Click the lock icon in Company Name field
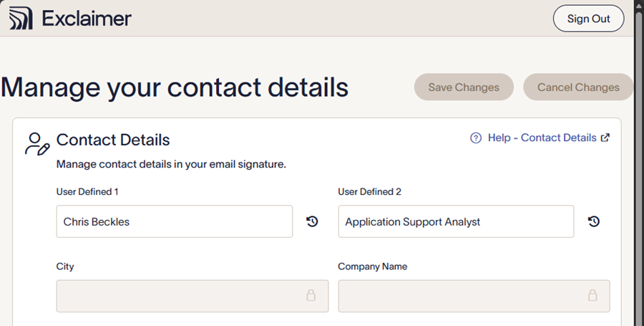Image resolution: width=644 pixels, height=326 pixels. (x=592, y=295)
